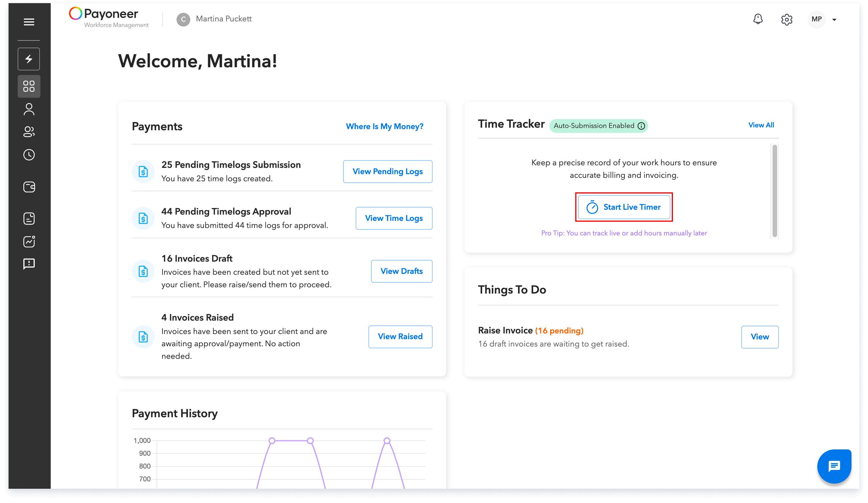Open the hamburger menu in sidebar

click(x=29, y=22)
